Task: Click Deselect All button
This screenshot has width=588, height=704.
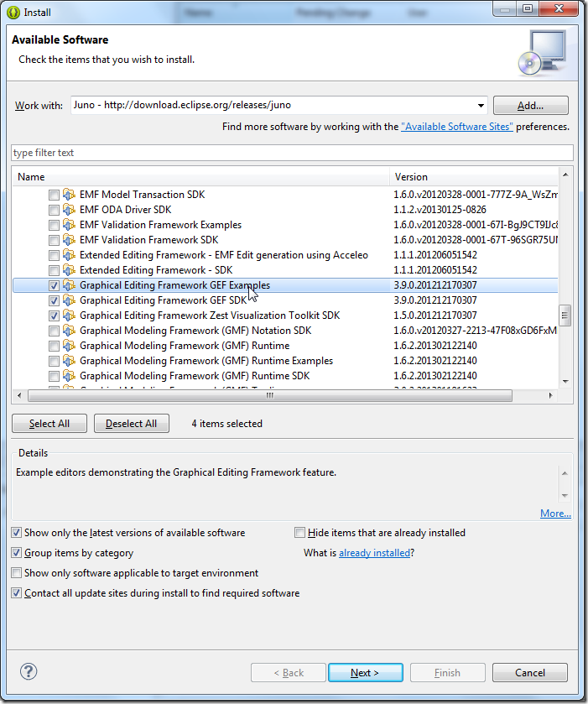Action: [132, 424]
